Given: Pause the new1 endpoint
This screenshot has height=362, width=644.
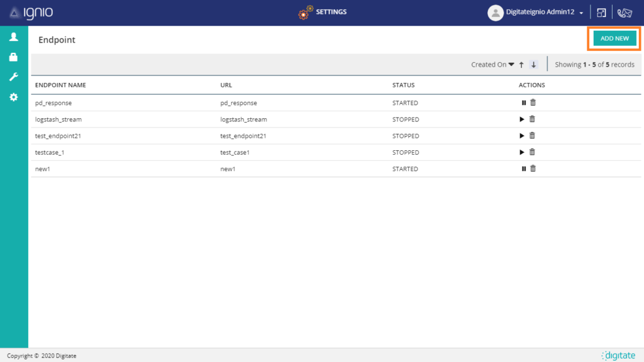Looking at the screenshot, I should click(x=523, y=168).
